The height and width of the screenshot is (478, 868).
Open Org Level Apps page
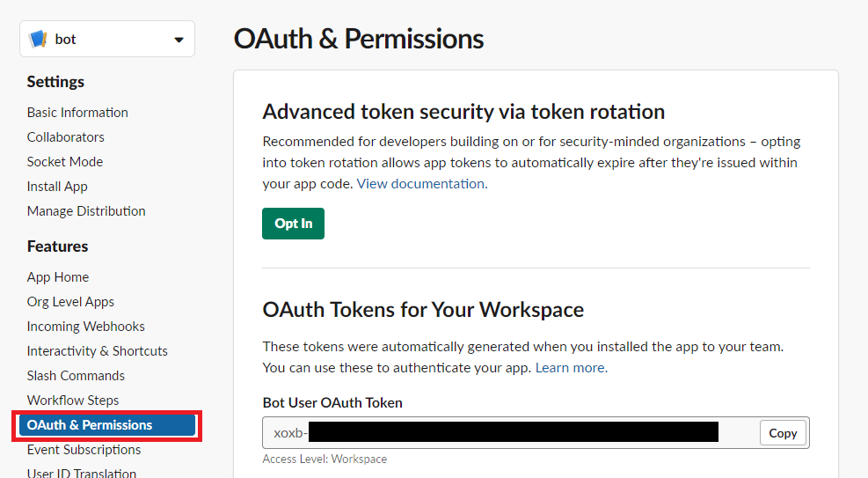point(70,302)
